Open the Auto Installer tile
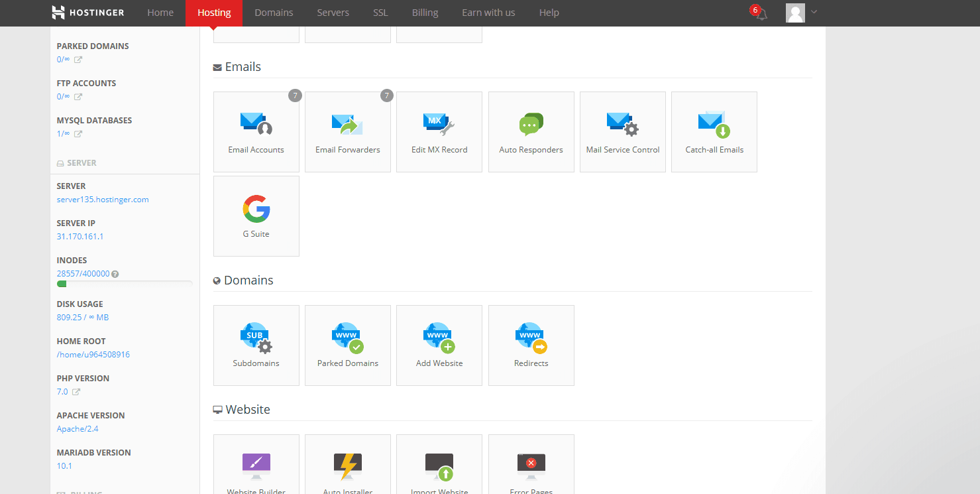 (x=348, y=464)
